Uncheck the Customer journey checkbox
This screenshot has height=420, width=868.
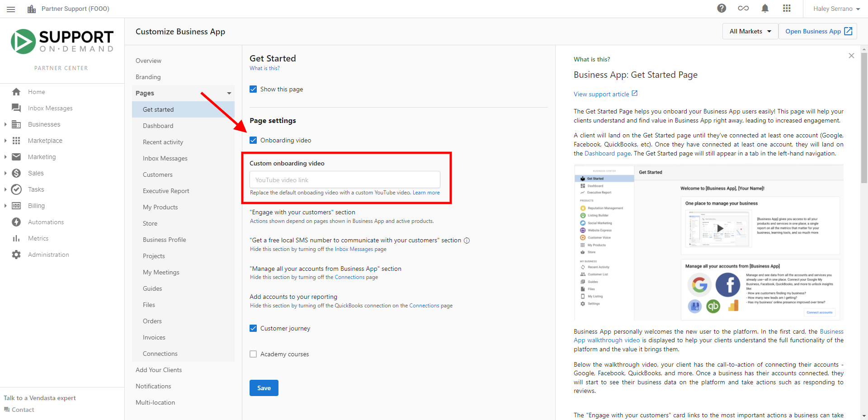point(253,328)
